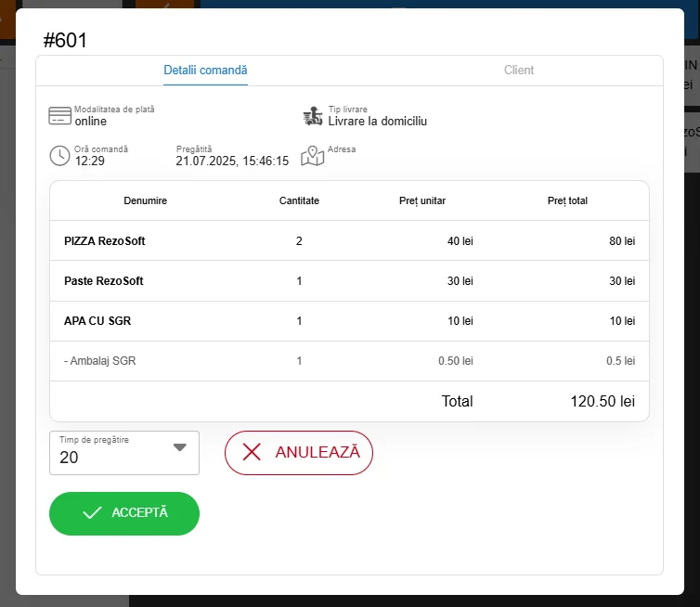Click the Preț total column header

(x=567, y=200)
